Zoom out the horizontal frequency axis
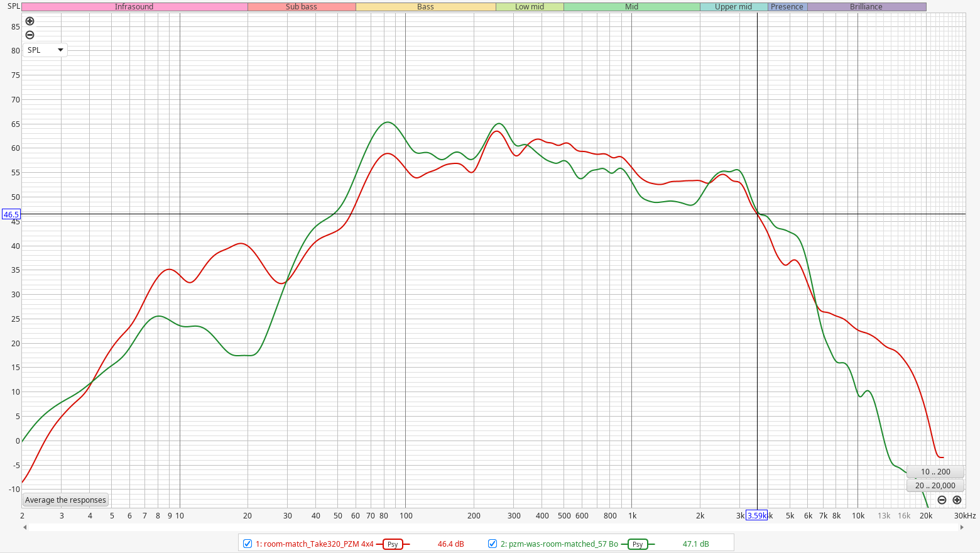 (x=942, y=500)
